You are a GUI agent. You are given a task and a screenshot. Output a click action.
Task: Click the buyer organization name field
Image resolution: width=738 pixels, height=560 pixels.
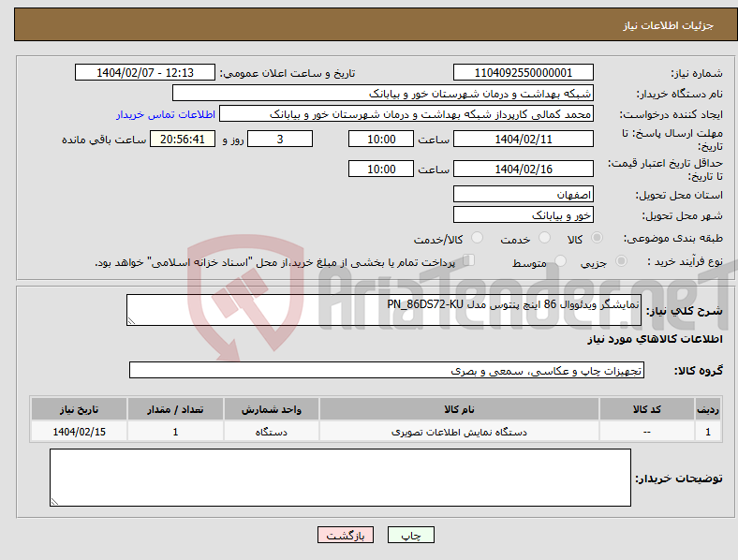(x=383, y=93)
